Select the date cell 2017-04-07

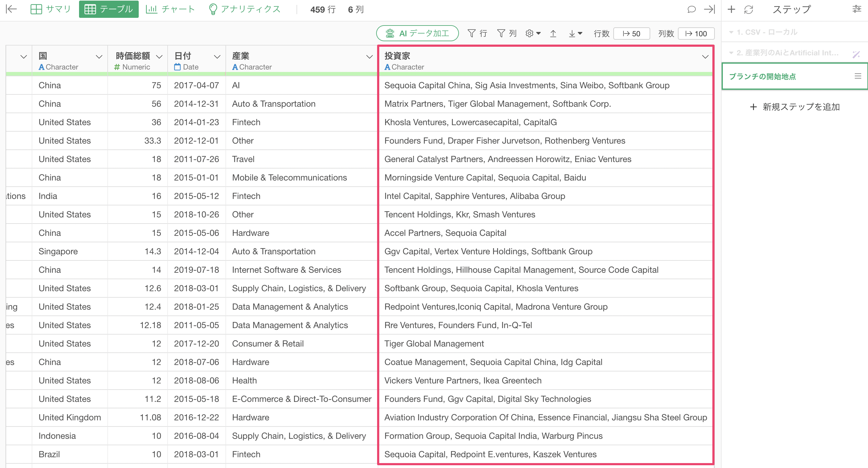197,85
